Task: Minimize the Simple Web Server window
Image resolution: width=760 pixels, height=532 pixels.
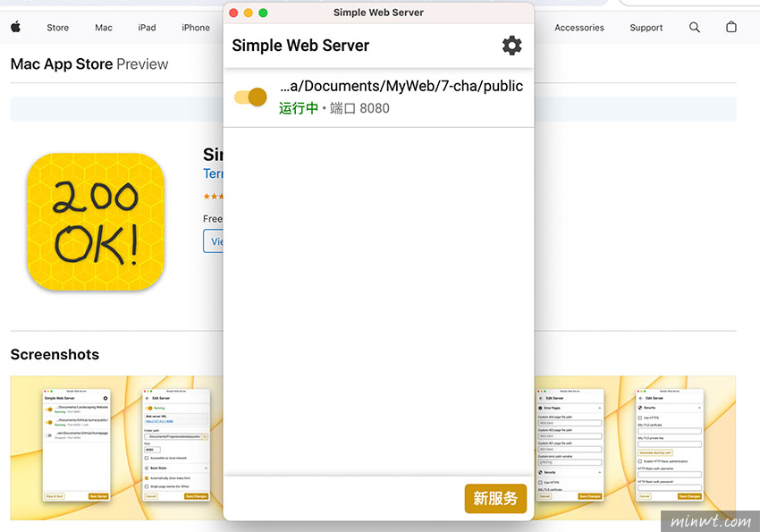Action: (249, 13)
